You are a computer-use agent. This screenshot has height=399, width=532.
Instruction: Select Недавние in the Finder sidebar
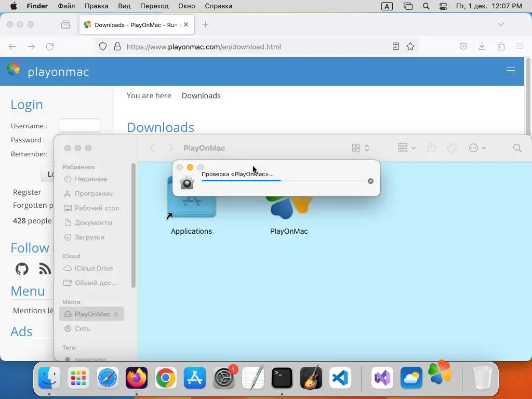91,179
